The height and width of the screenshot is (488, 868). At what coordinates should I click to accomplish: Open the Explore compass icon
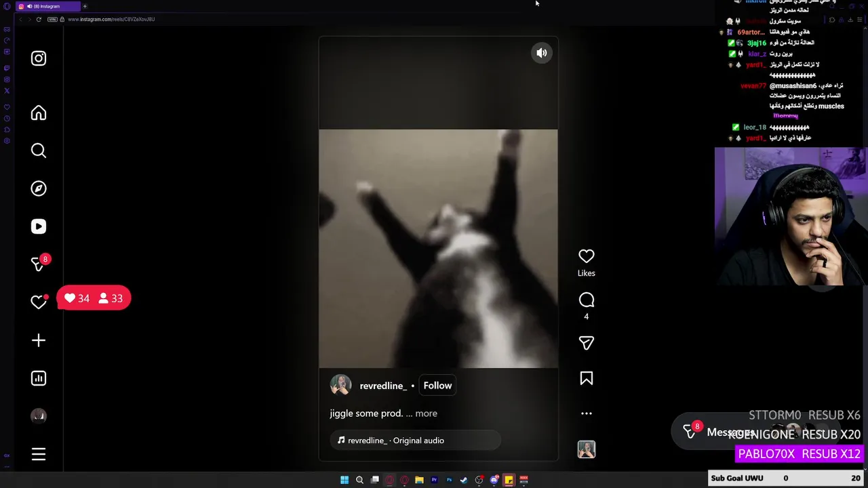[39, 188]
